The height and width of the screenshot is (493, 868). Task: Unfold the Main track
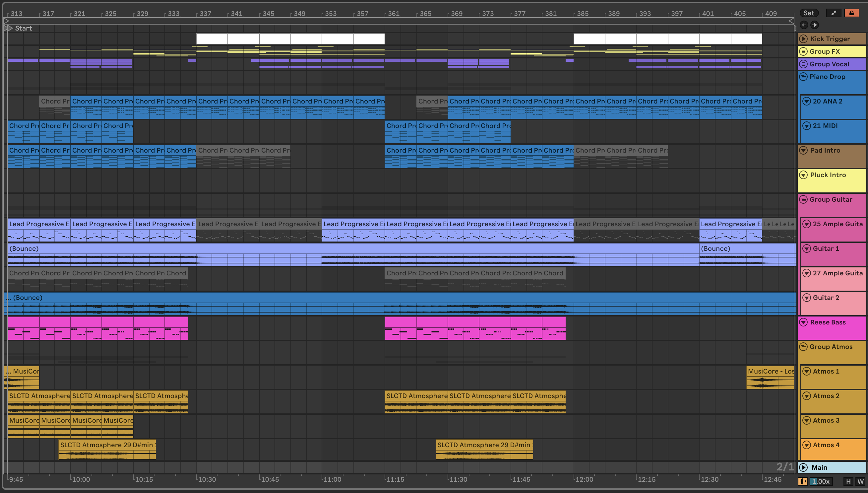[x=803, y=467]
